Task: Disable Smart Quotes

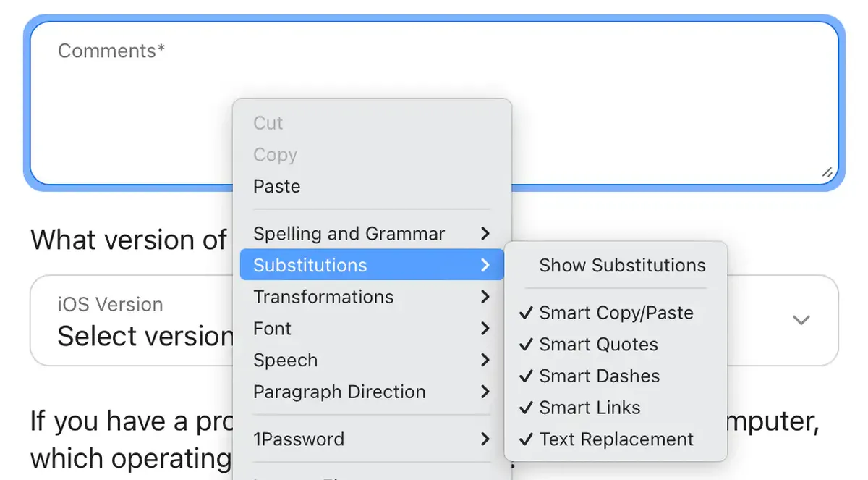Action: click(598, 345)
